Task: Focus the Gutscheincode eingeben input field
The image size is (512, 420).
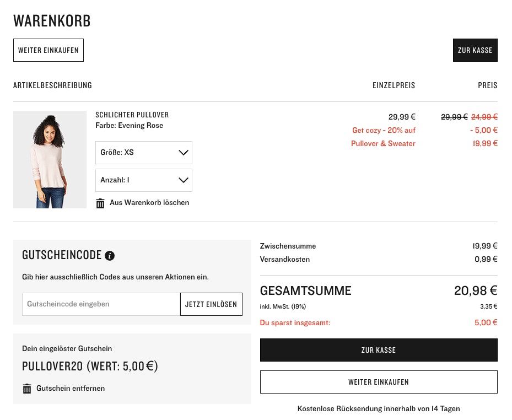Action: (x=101, y=304)
